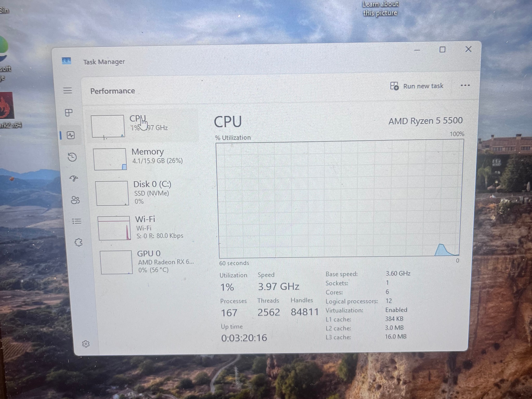
Task: Click the AMD Ryzen 5 5500 label
Action: point(425,121)
